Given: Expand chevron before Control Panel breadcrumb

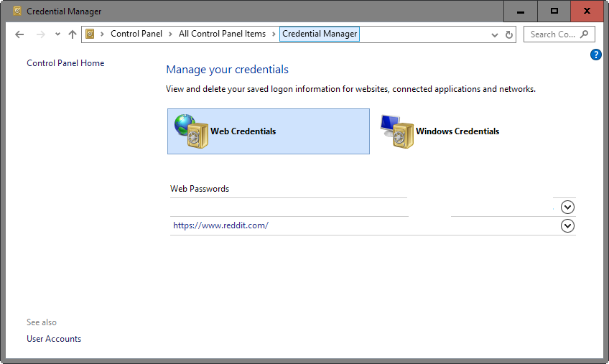Looking at the screenshot, I should click(x=102, y=34).
